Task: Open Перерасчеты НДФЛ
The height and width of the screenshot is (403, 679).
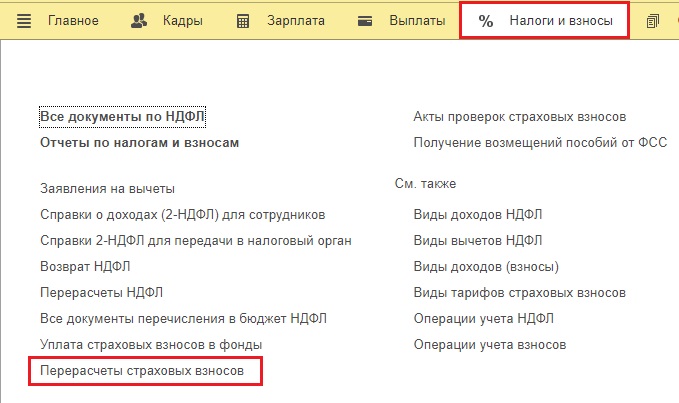Action: coord(101,293)
